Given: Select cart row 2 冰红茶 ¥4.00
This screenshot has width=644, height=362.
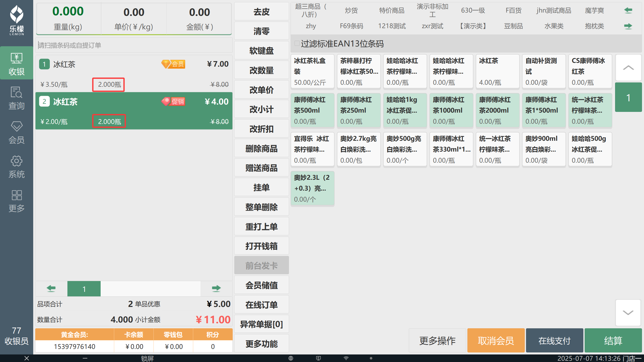Looking at the screenshot, I should click(x=134, y=111).
